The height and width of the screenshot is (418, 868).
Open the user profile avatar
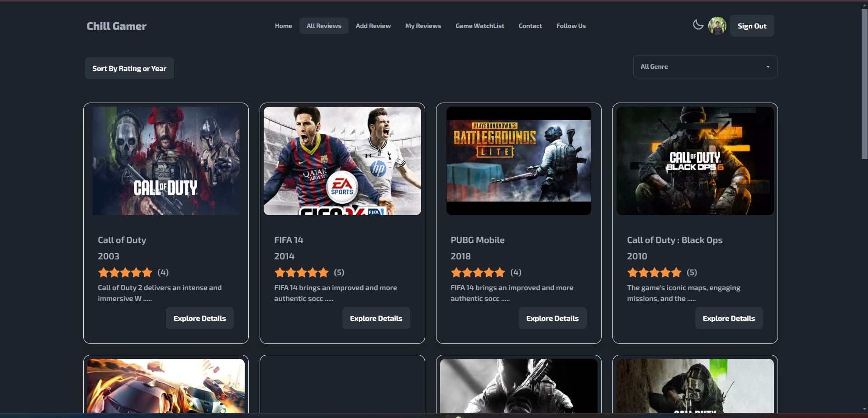click(717, 26)
